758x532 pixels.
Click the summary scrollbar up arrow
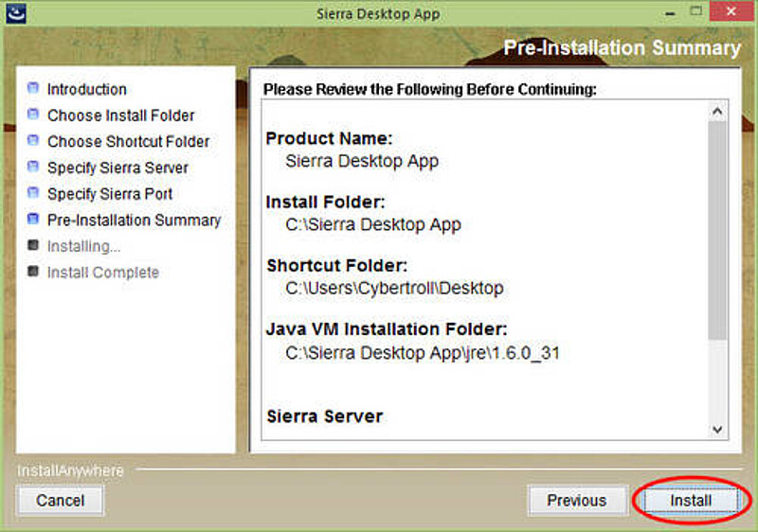pyautogui.click(x=717, y=112)
